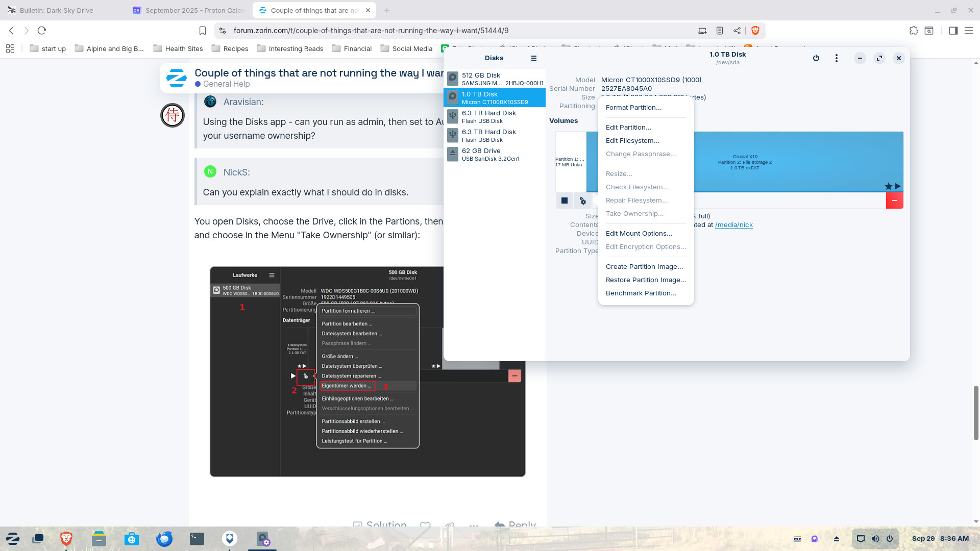Click the partition gear options icon
This screenshot has width=980, height=551.
(x=582, y=201)
